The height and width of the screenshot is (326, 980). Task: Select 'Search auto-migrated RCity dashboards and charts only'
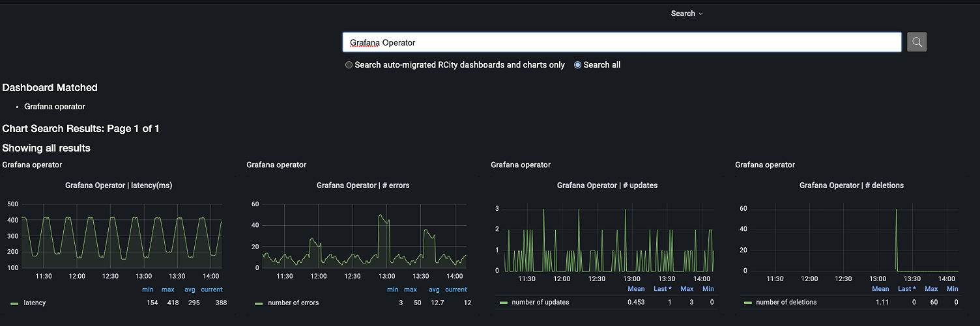(349, 65)
